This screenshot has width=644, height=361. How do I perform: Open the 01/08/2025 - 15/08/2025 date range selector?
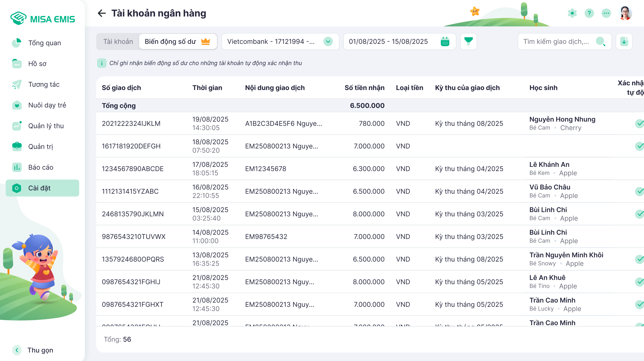[388, 41]
